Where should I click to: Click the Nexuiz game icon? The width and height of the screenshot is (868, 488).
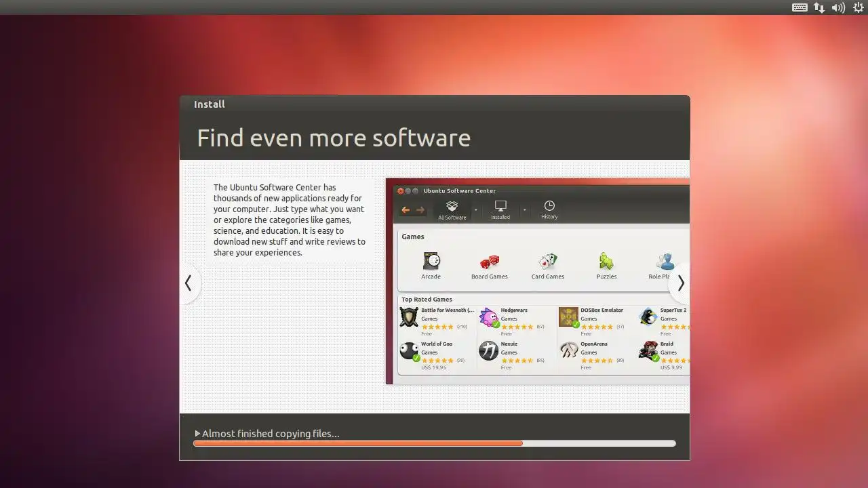489,350
